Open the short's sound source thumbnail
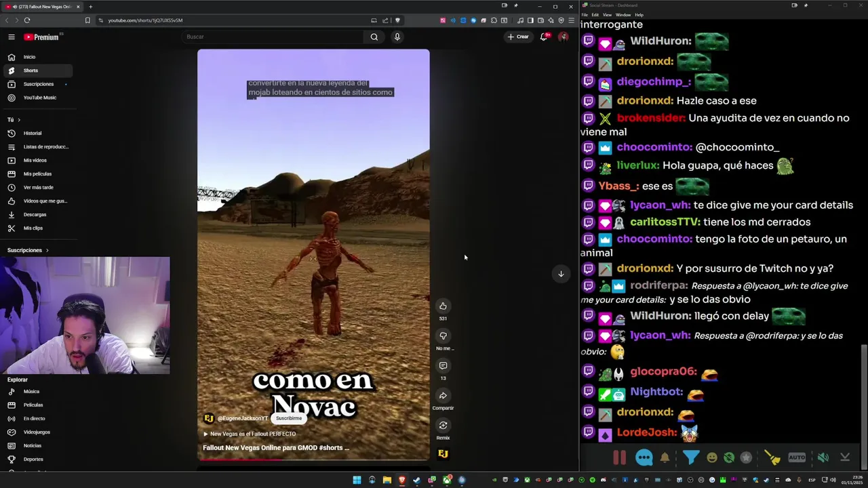Screen dimensions: 868x488 click(x=443, y=453)
